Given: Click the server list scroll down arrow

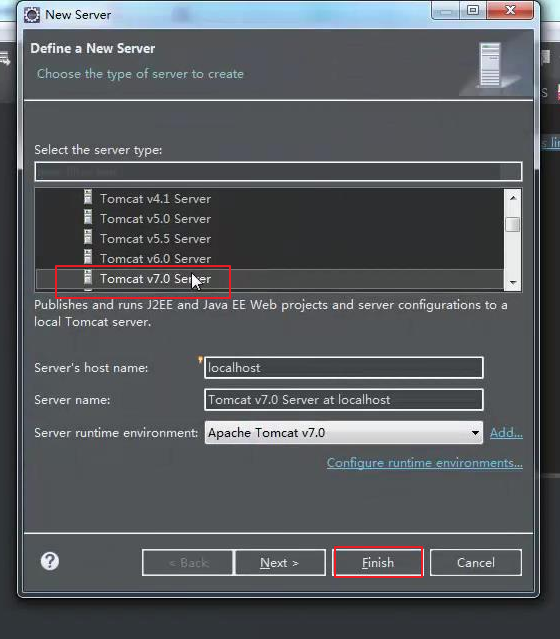Looking at the screenshot, I should [x=513, y=282].
